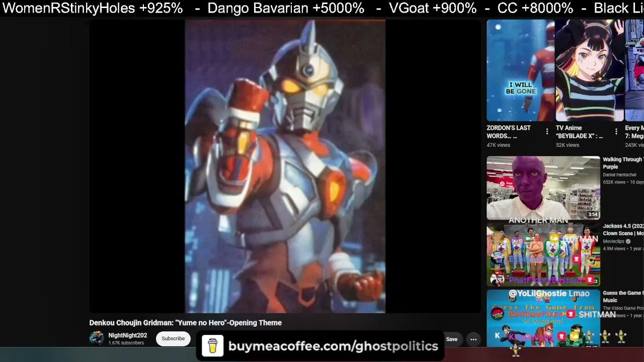The image size is (644, 362).
Task: Save the video to a playlist
Action: (x=451, y=339)
